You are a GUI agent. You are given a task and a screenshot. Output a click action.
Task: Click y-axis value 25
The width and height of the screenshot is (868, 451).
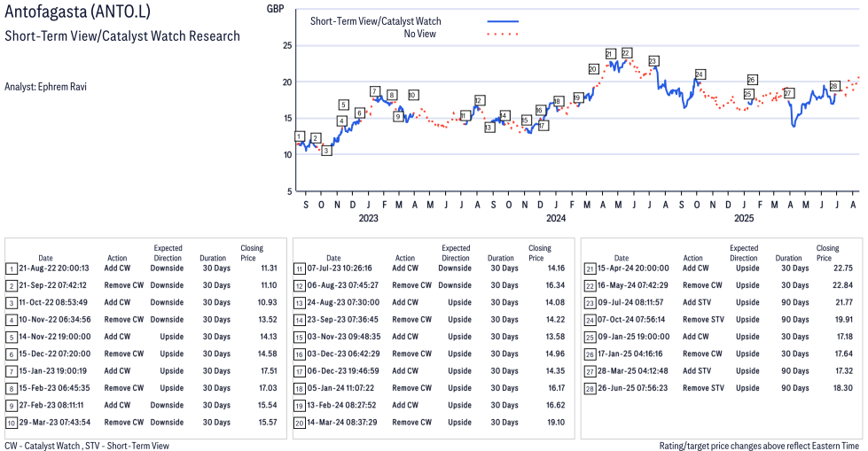pyautogui.click(x=287, y=45)
